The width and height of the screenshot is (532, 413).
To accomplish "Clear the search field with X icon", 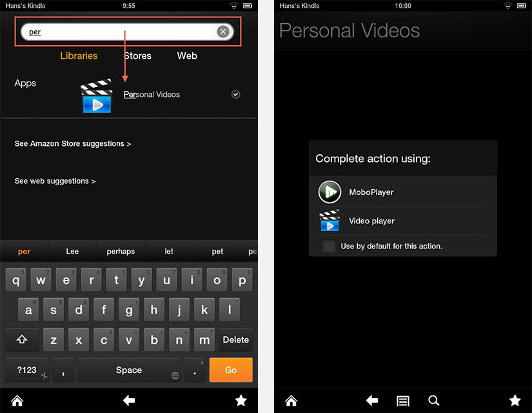I will coord(223,32).
